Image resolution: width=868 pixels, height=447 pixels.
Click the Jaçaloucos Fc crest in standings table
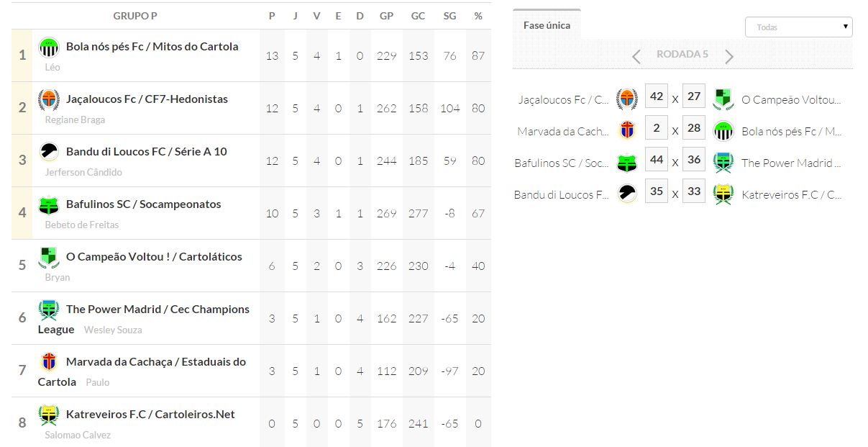click(49, 99)
